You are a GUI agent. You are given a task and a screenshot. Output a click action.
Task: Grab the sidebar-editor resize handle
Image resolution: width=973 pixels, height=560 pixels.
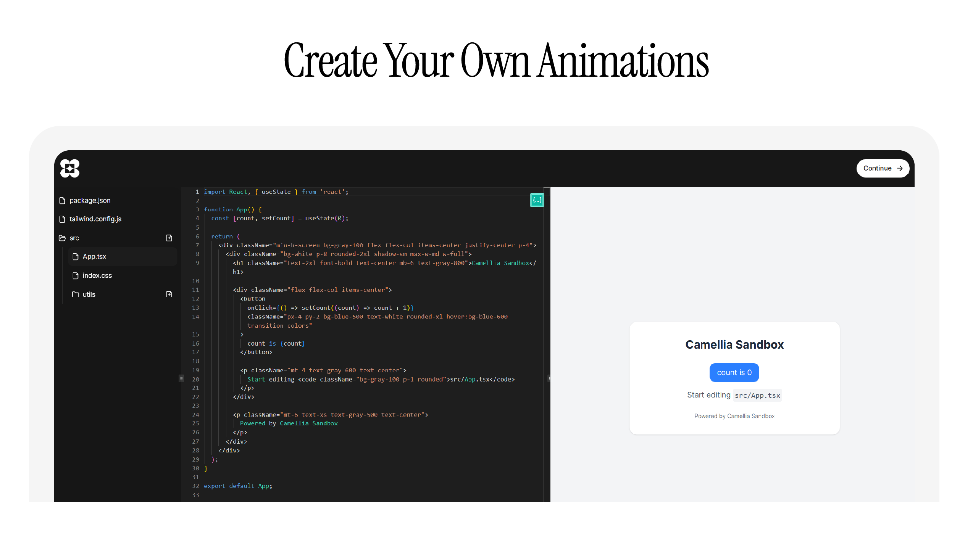tap(181, 378)
